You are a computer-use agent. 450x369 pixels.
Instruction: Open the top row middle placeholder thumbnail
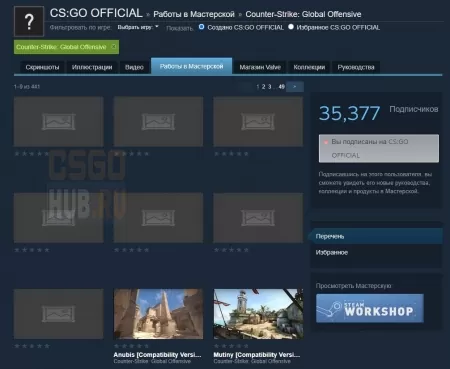tap(158, 122)
